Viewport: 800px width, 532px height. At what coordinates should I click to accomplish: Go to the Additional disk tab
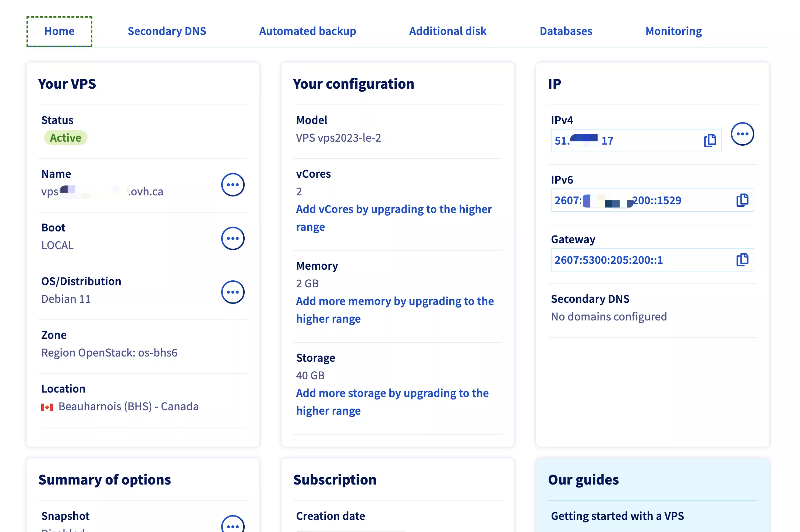447,31
